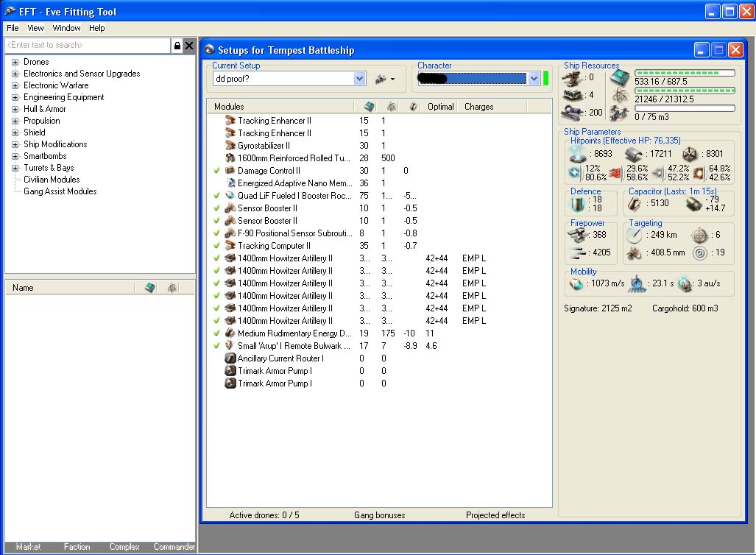Open Gang bonuses
756x555 pixels.
coord(379,515)
